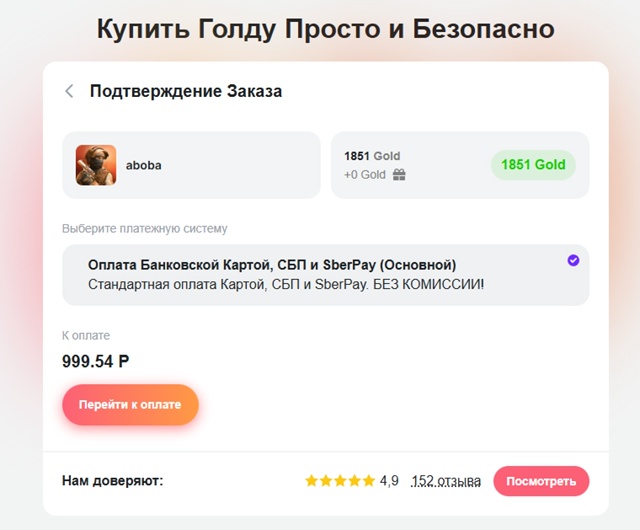Click the first yellow rating star
The width and height of the screenshot is (640, 530).
[x=311, y=481]
